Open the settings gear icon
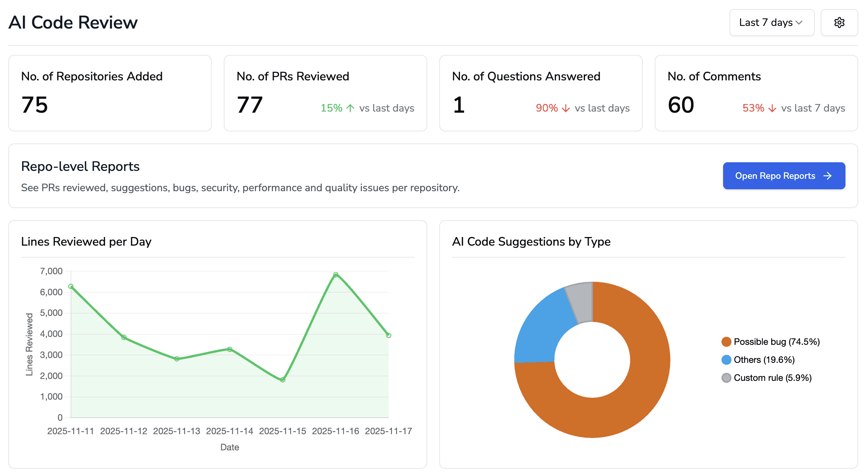 point(839,23)
